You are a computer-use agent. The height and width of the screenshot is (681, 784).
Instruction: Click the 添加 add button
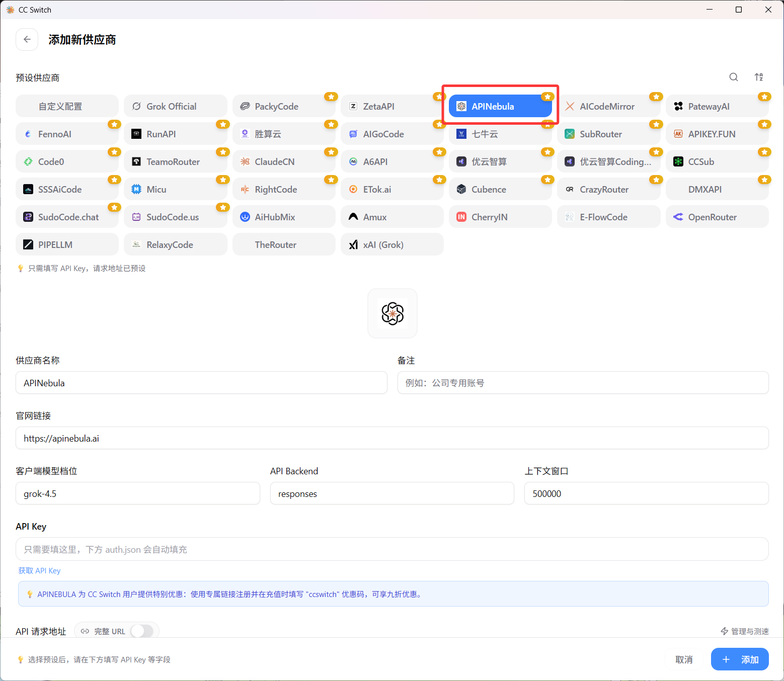[740, 659]
